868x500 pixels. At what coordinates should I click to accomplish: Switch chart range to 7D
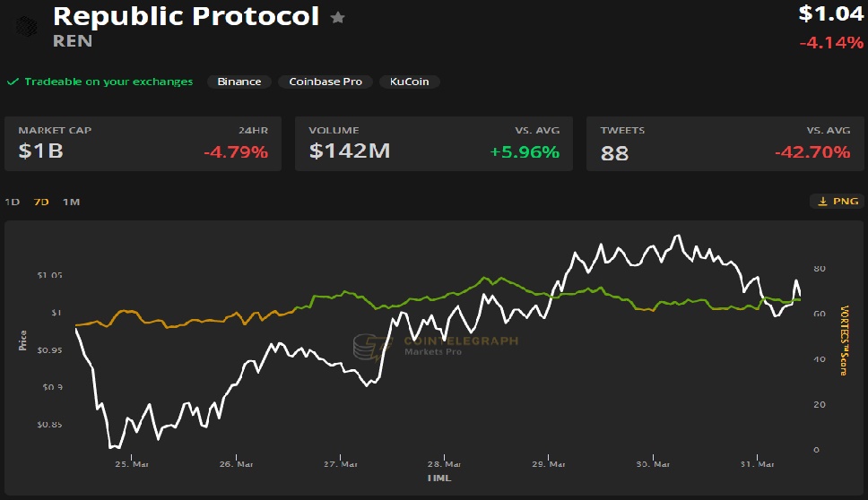[x=41, y=202]
